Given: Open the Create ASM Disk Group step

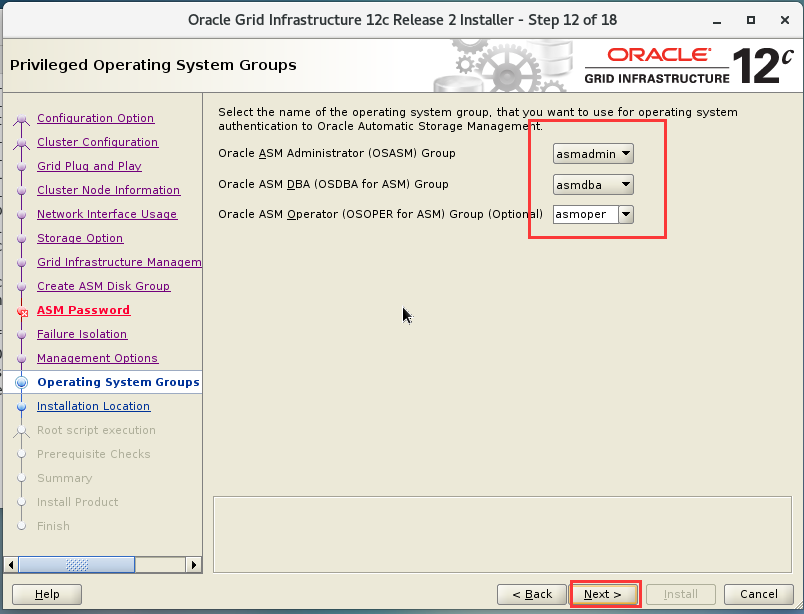Looking at the screenshot, I should point(104,286).
